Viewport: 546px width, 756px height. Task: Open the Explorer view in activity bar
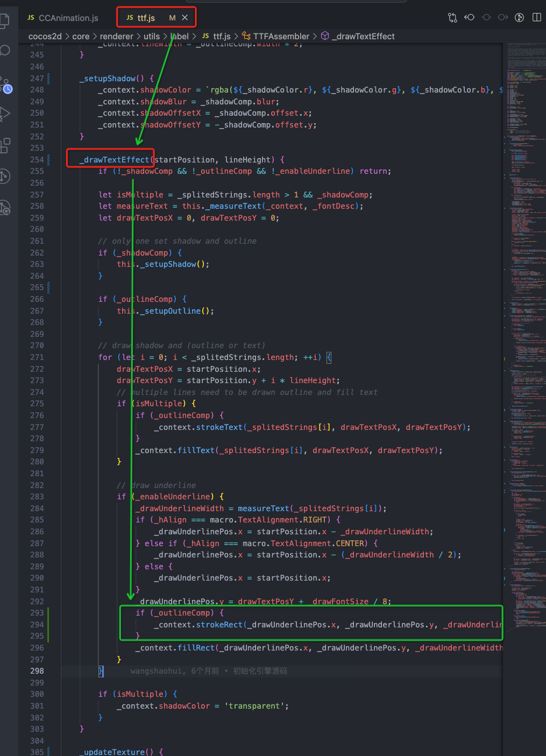(4, 21)
